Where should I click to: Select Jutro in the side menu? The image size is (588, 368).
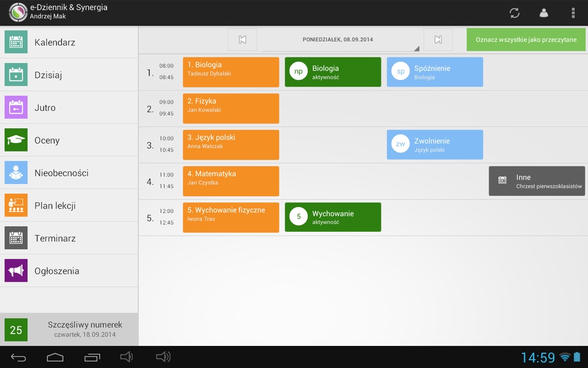click(x=69, y=107)
